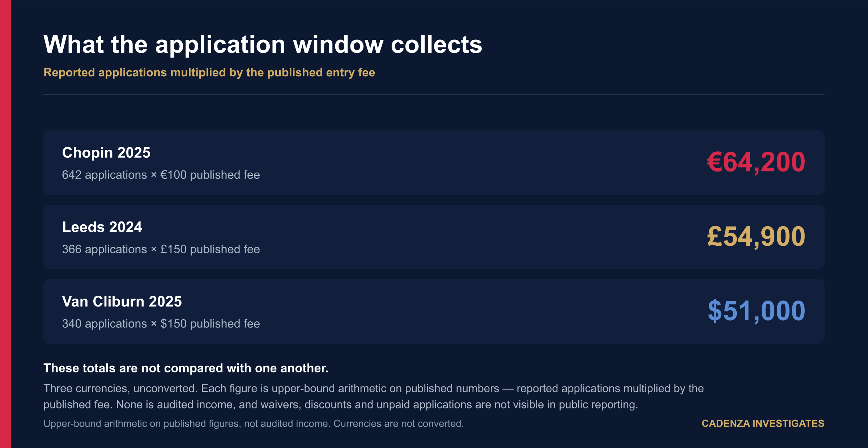Click the blue $51,000 total
Viewport: 868px width, 448px height.
point(757,311)
